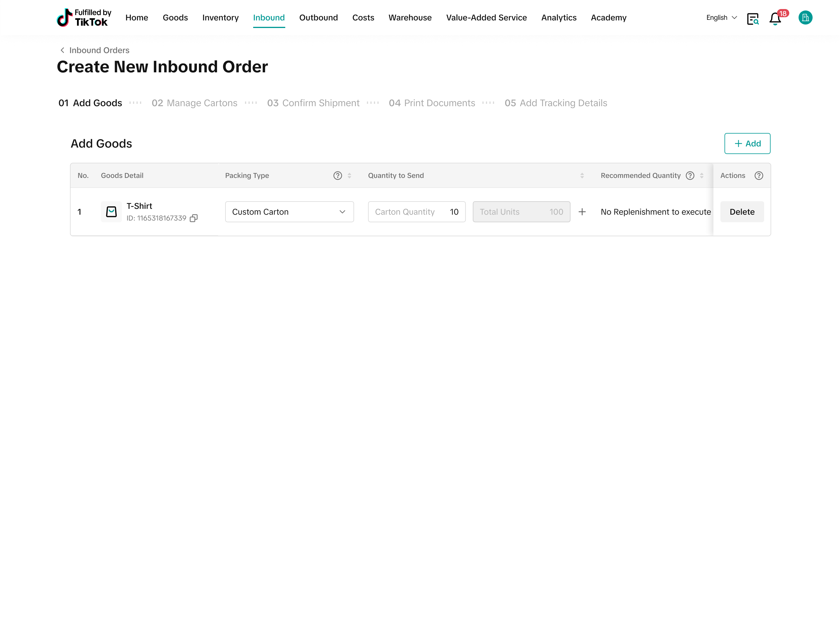Open the Inventory menu

[220, 17]
